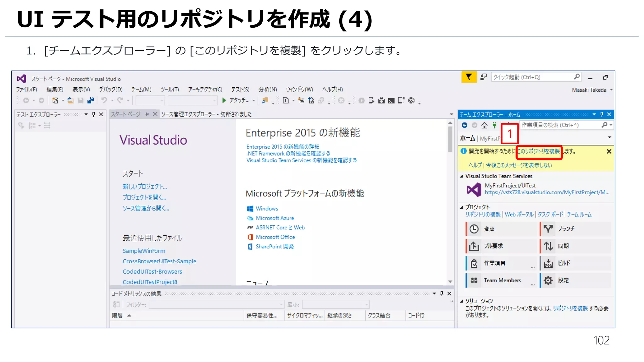This screenshot has width=644, height=362.
Task: Click the Undo toolbar icon
Action: (104, 101)
